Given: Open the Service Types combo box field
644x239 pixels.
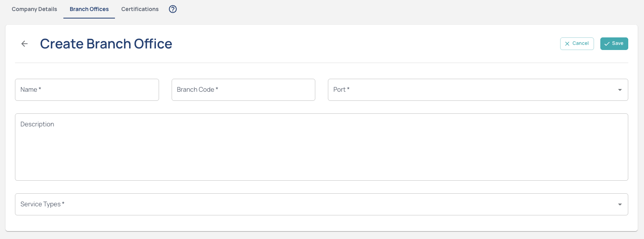Looking at the screenshot, I should click(315, 204).
